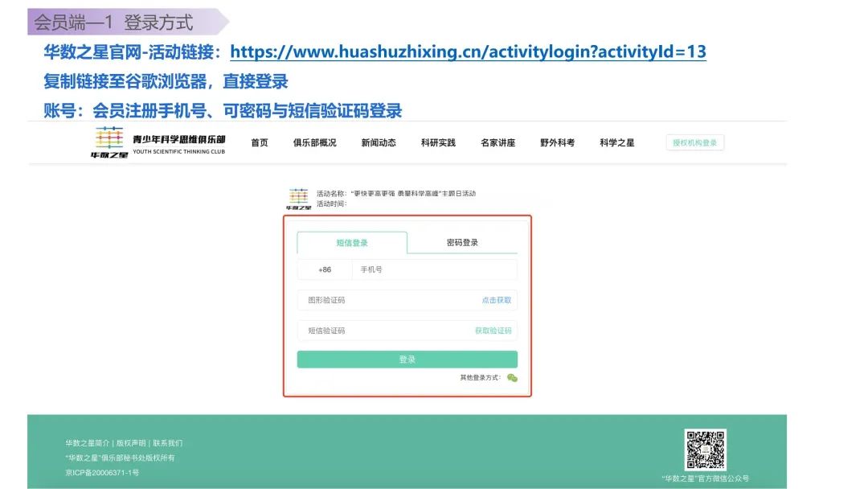Click the 活动名称 activity title text
The width and height of the screenshot is (868, 489).
coord(396,193)
